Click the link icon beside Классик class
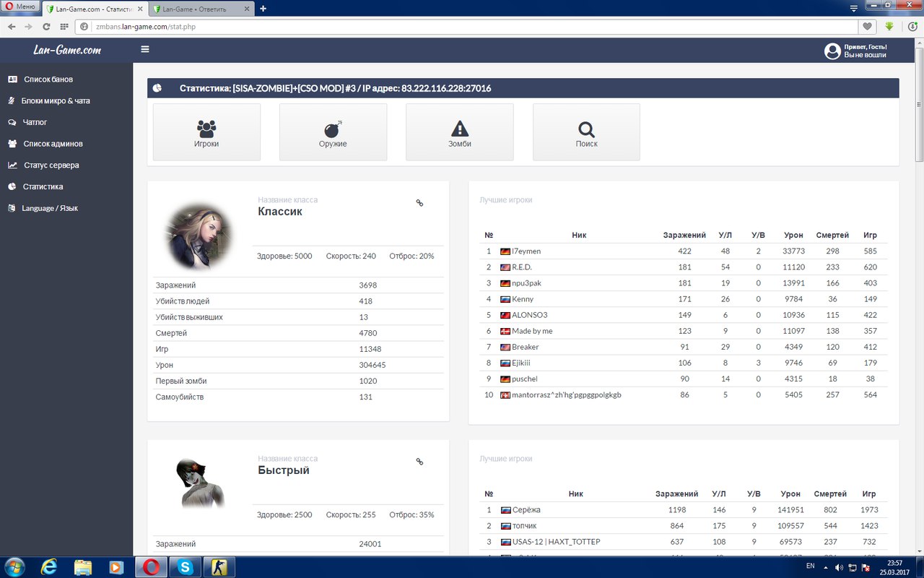This screenshot has height=578, width=924. coord(419,203)
